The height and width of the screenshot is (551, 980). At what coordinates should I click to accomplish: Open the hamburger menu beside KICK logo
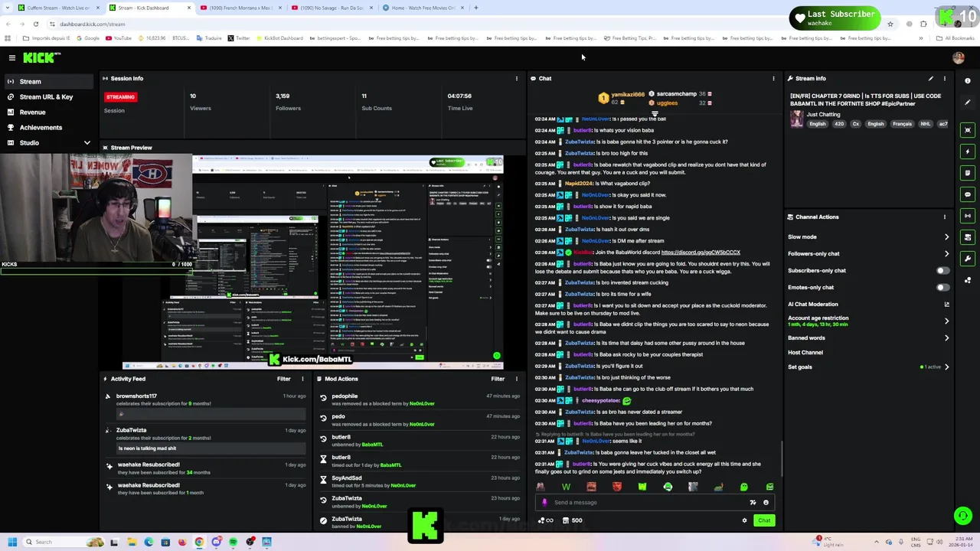tap(11, 57)
